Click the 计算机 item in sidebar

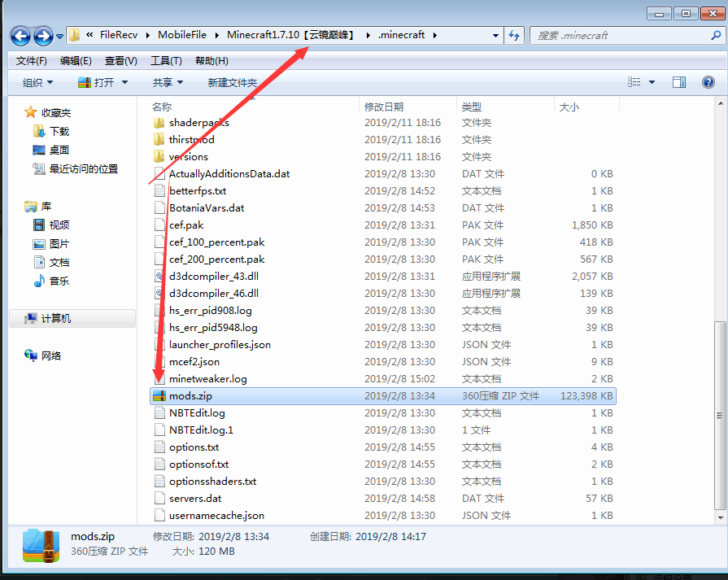tap(55, 319)
